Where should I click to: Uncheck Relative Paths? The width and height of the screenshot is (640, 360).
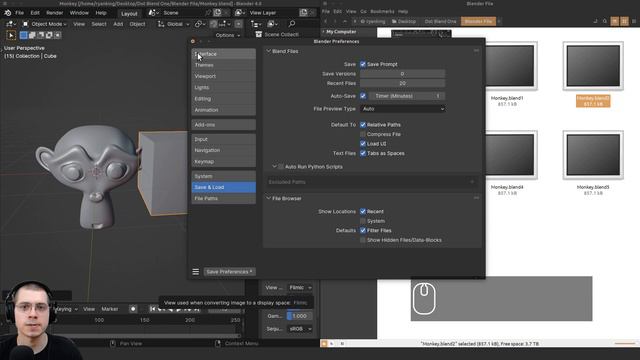tap(363, 124)
